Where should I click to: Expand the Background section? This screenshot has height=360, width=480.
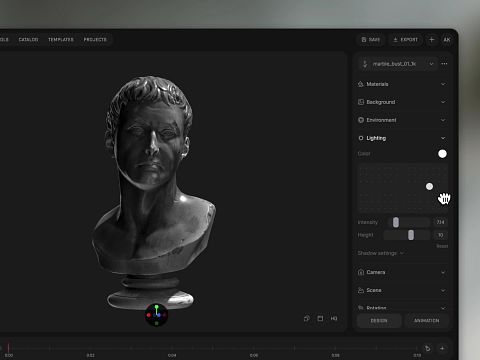click(402, 102)
